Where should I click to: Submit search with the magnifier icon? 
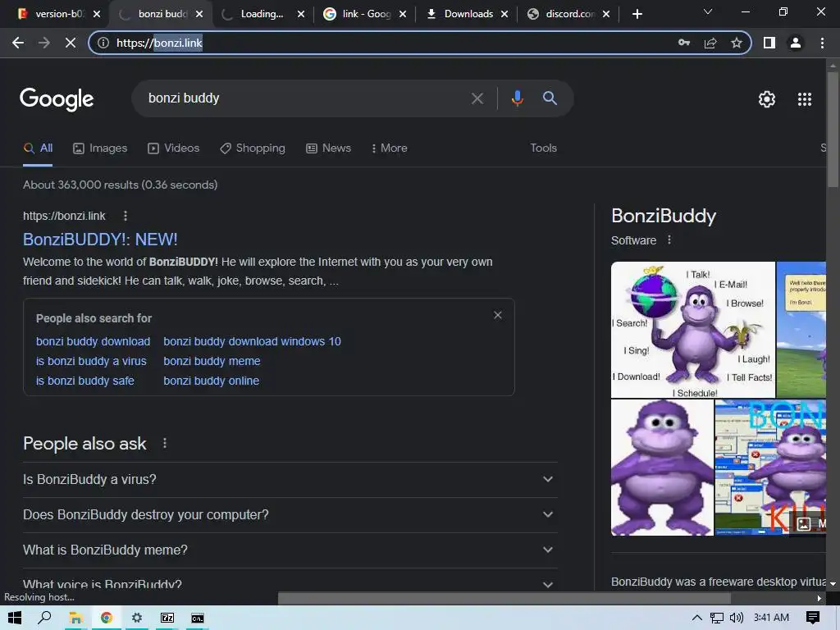550,98
